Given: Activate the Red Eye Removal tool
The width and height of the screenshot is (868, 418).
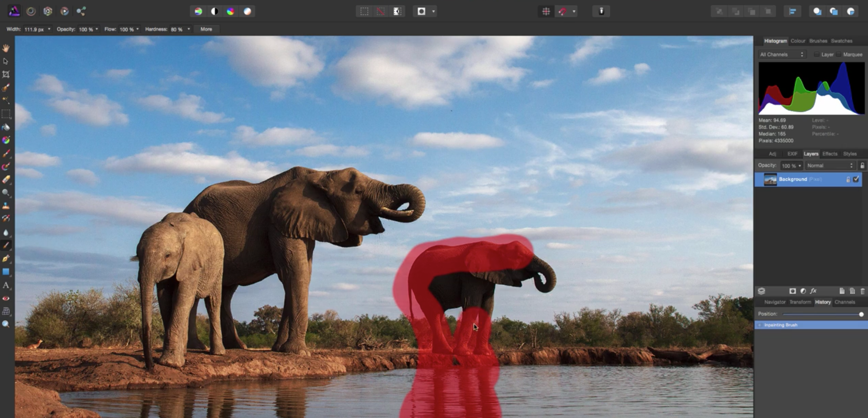Looking at the screenshot, I should [6, 298].
